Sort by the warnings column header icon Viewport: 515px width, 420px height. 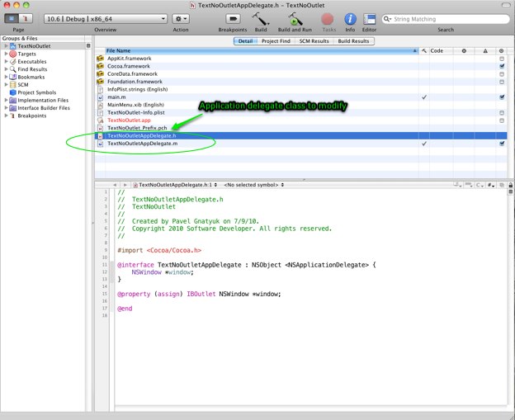[x=485, y=51]
